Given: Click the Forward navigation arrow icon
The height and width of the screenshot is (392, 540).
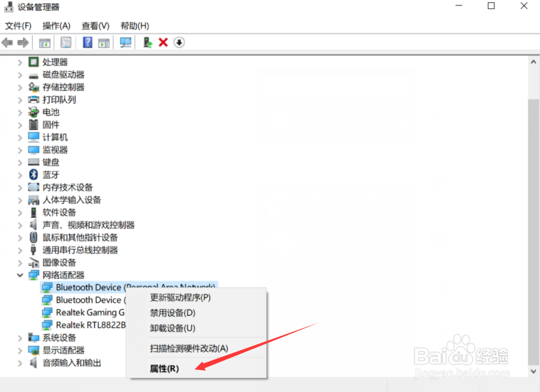Looking at the screenshot, I should coord(23,42).
